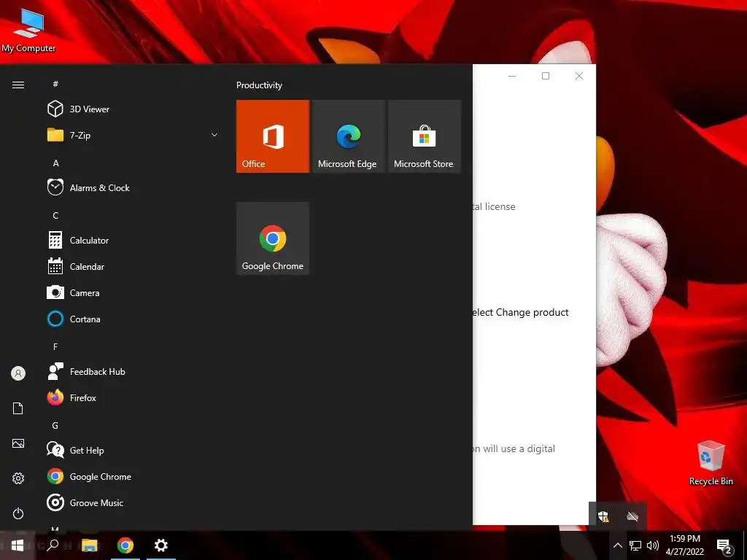
Task: Launch Alarms & Clock
Action: point(133,187)
